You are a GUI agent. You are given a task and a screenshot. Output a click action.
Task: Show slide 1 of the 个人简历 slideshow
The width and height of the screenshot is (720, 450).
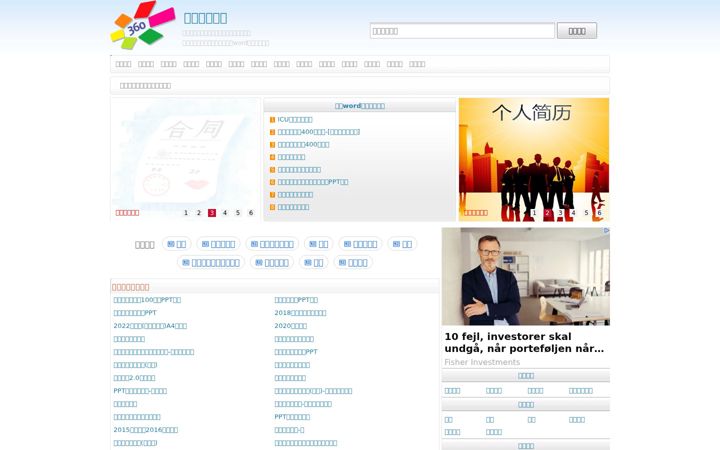click(x=534, y=213)
